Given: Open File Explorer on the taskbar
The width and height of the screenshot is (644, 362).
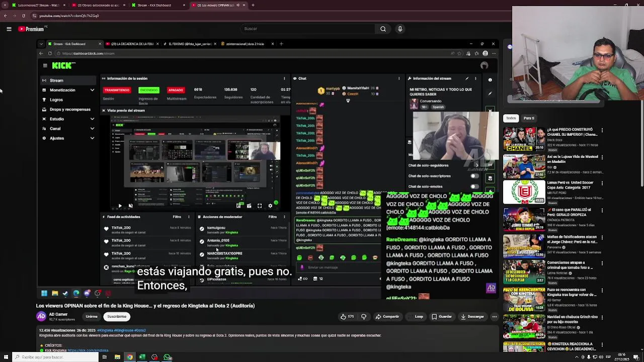Looking at the screenshot, I should (117, 357).
